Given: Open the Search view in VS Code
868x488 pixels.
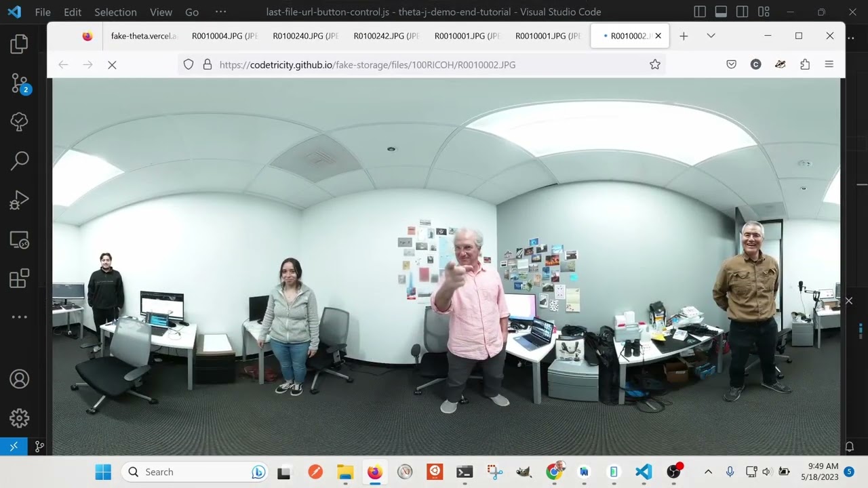Looking at the screenshot, I should pyautogui.click(x=19, y=161).
